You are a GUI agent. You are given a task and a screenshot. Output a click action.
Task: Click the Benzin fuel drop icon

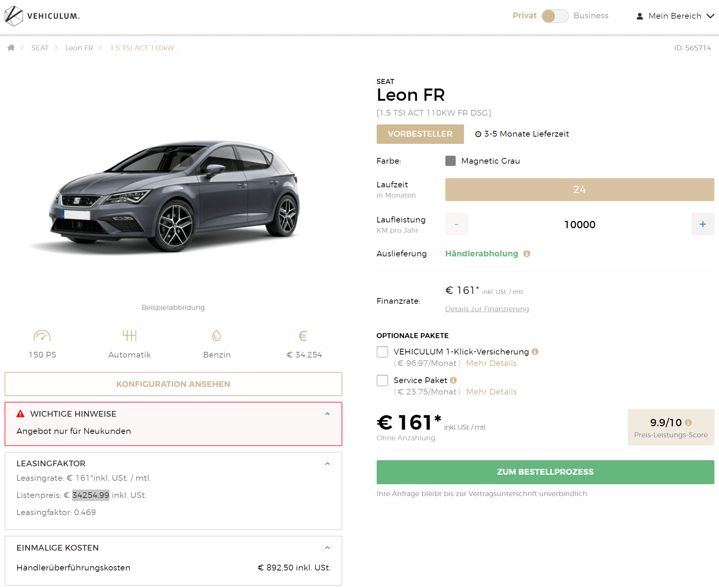(x=216, y=336)
